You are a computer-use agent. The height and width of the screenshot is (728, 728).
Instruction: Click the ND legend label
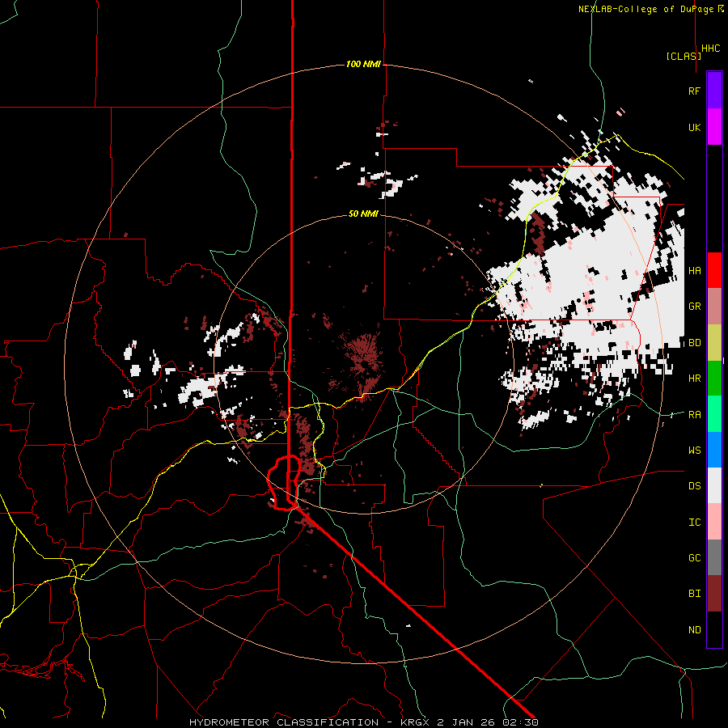(694, 630)
